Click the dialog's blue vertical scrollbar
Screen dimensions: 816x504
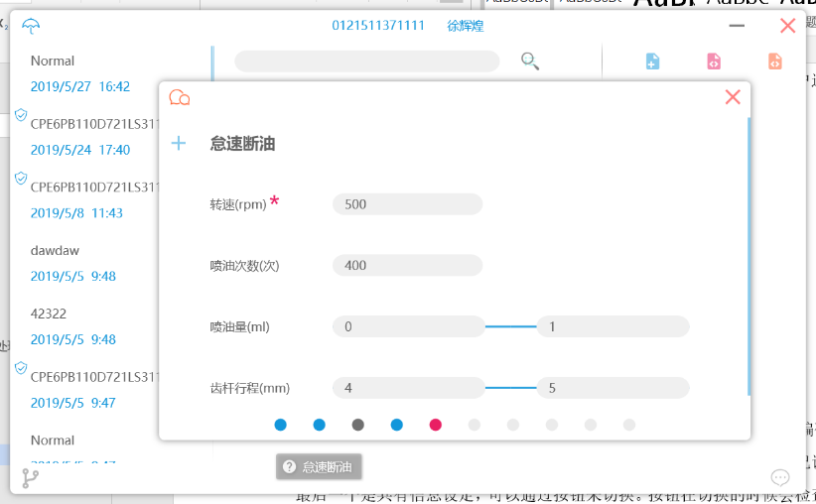[x=748, y=256]
